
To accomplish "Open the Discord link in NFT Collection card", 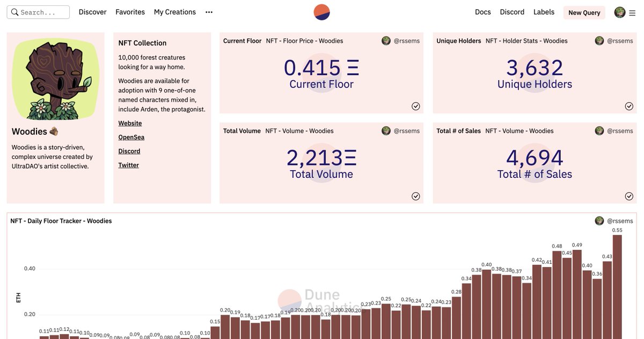I will point(129,151).
